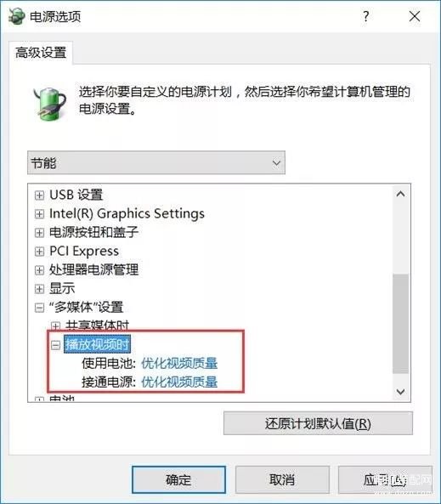
Task: Click the green battery plug icon
Action: [x=50, y=105]
